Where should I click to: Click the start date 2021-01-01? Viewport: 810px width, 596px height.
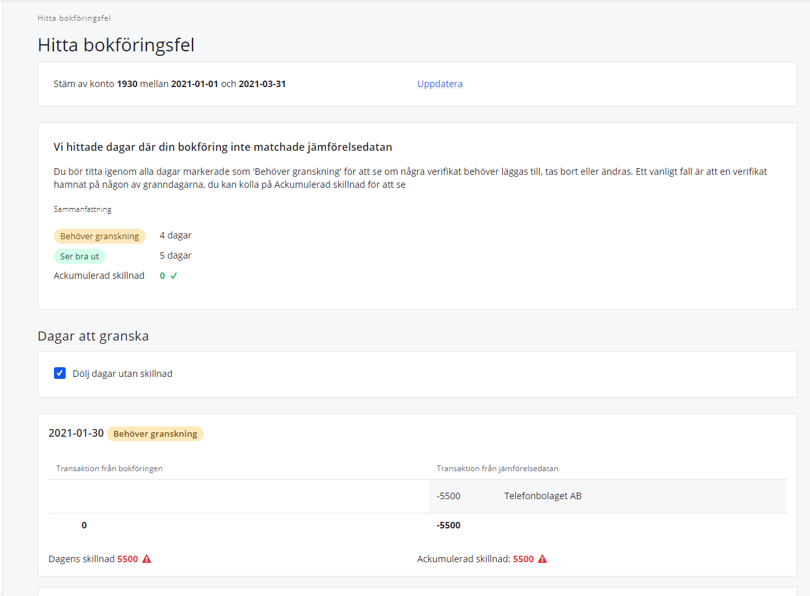click(x=194, y=84)
